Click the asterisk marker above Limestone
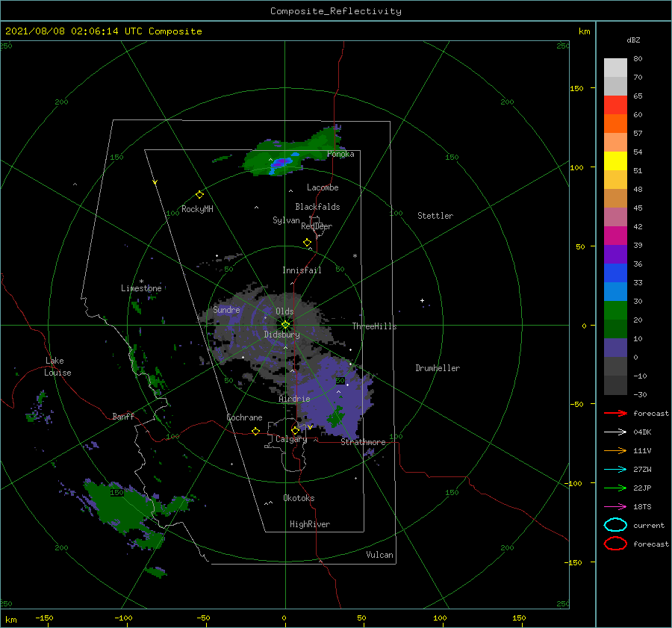Image resolution: width=672 pixels, height=628 pixels. pyautogui.click(x=141, y=282)
